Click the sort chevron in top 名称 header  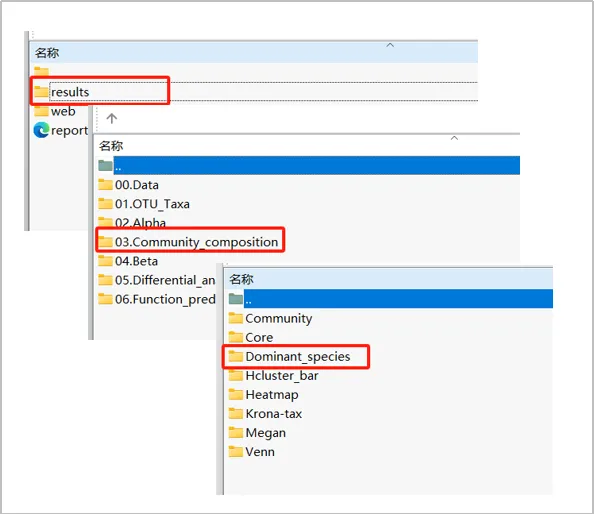point(390,45)
